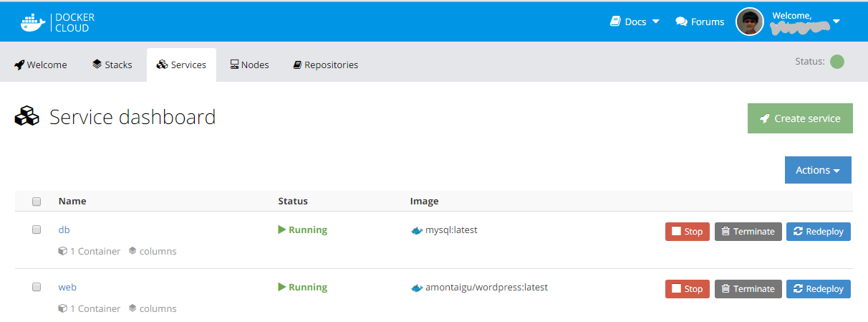Click the Service dashboard cubes icon
Screen dimensions: 868x322
point(27,117)
